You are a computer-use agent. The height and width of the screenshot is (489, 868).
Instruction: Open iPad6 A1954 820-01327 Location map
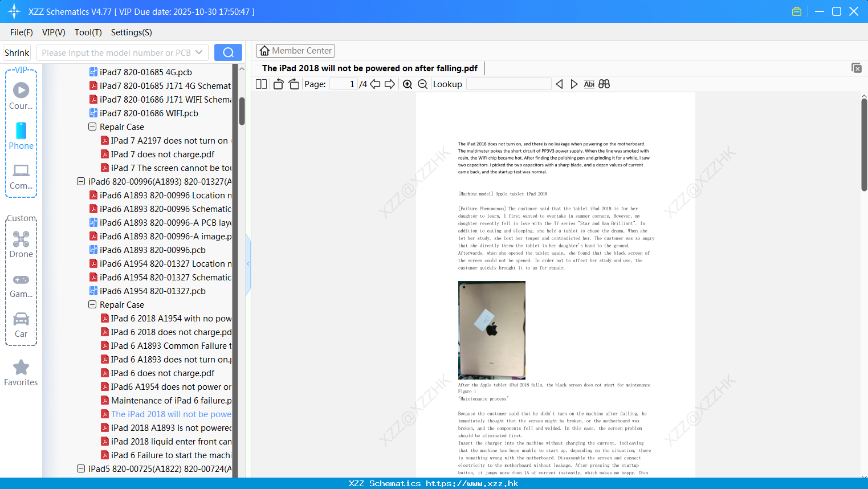click(160, 263)
